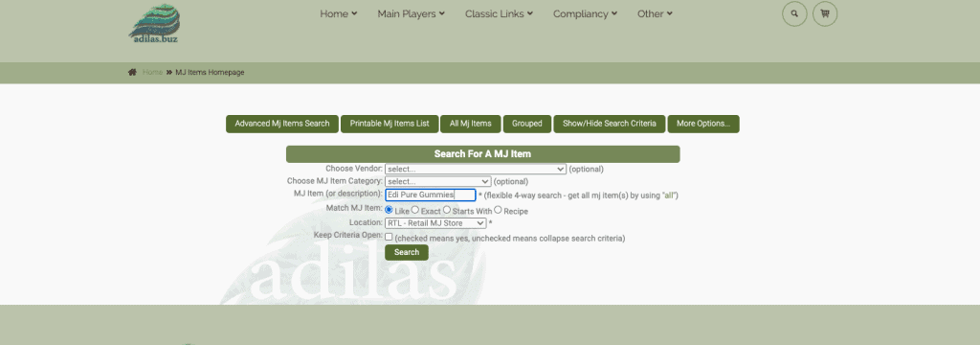The height and width of the screenshot is (345, 980).
Task: Open the shopping cart icon
Action: coord(825,13)
